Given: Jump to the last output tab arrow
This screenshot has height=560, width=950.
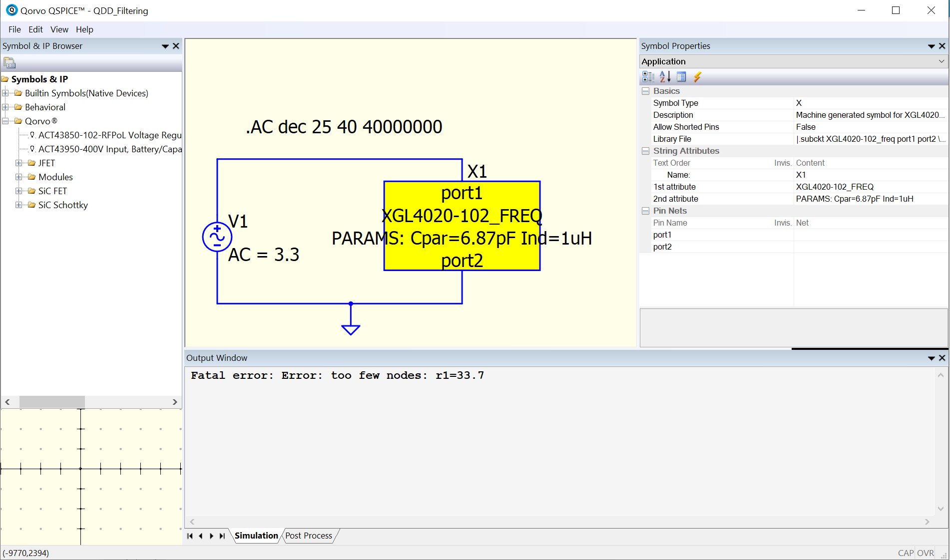Looking at the screenshot, I should 222,536.
